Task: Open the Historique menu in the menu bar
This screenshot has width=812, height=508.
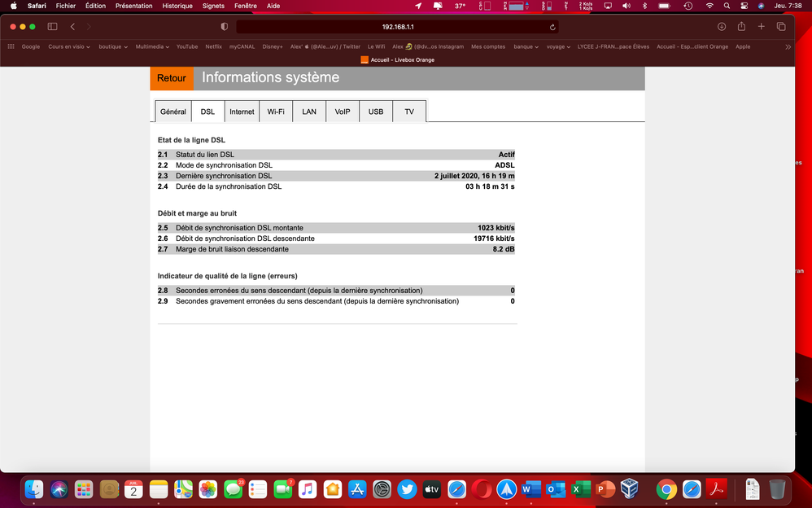Action: point(177,6)
